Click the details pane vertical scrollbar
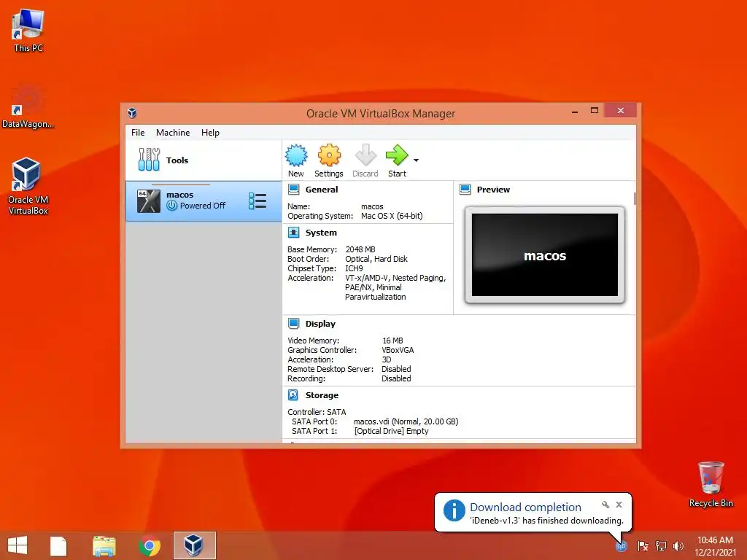 pyautogui.click(x=635, y=198)
